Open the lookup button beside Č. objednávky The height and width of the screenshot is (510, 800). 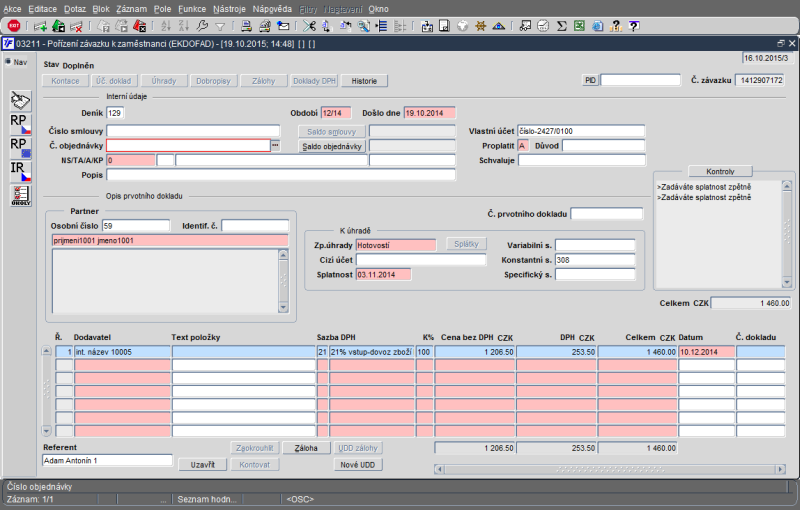(275, 146)
